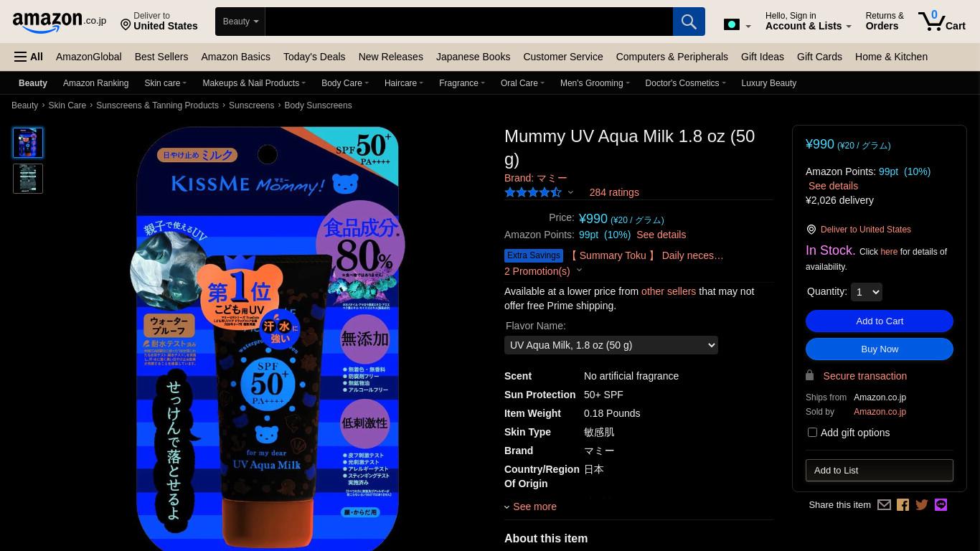Open Luxury Beauty in the subnav

coord(768,83)
